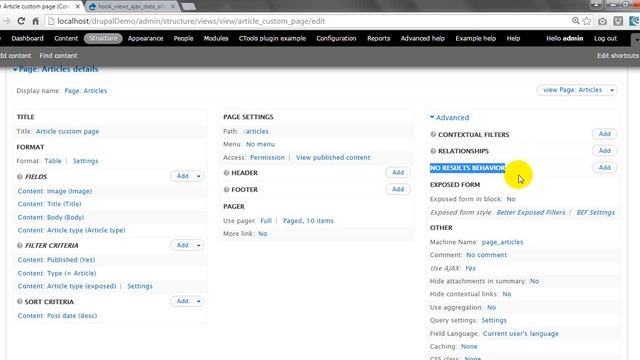Viewport: 640px width, 360px height.
Task: Open the view Page: Articles dropdown arrow
Action: [x=612, y=90]
